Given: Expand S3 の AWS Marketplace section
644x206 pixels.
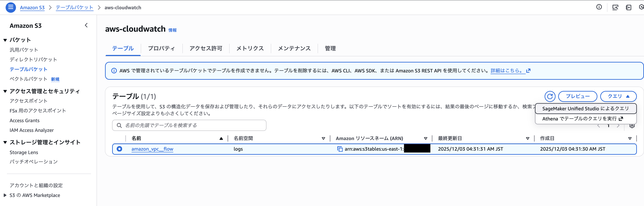Looking at the screenshot, I should point(5,195).
